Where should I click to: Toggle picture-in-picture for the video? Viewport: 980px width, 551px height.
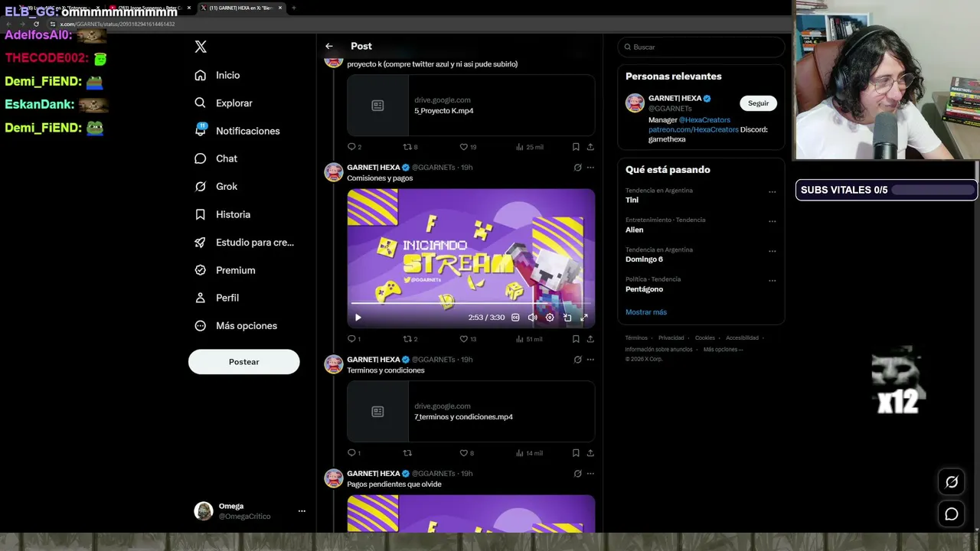click(567, 317)
